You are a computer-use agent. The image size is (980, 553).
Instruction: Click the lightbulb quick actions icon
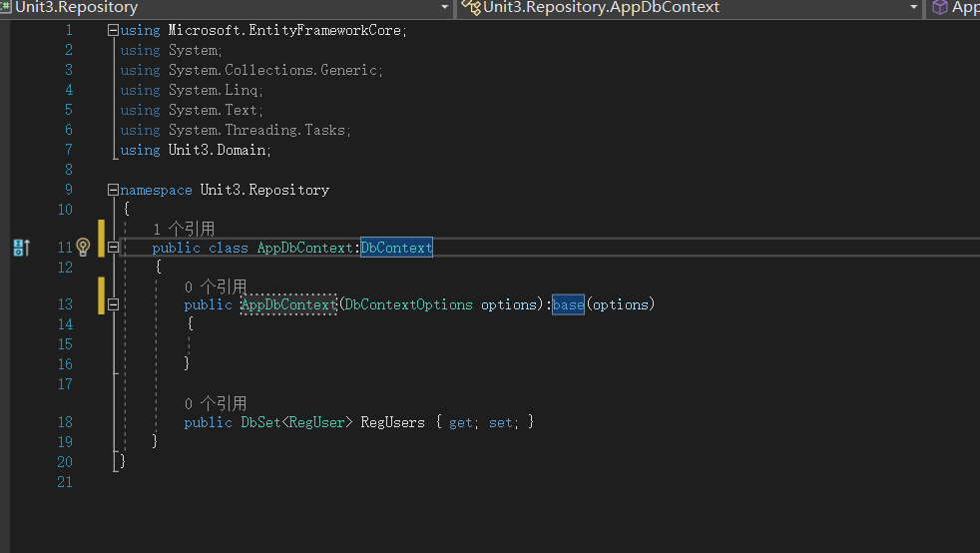[x=84, y=248]
